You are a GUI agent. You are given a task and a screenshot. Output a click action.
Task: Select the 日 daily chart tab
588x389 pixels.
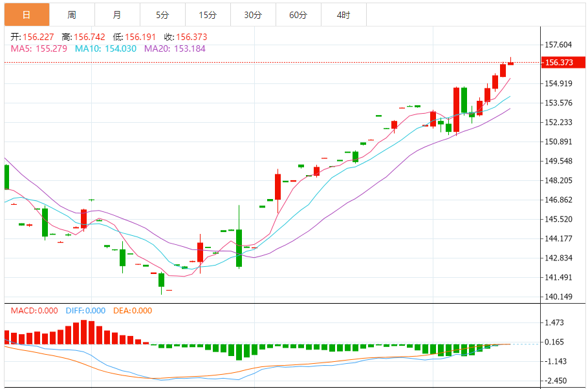27,15
